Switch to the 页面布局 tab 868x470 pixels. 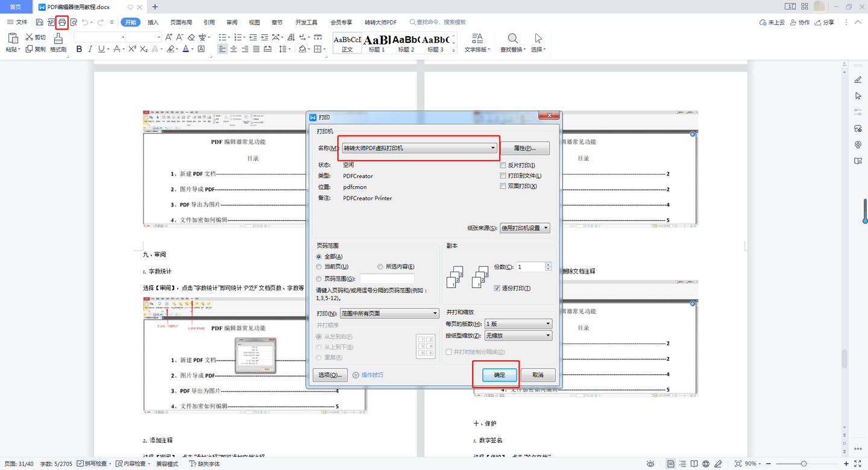tap(181, 22)
